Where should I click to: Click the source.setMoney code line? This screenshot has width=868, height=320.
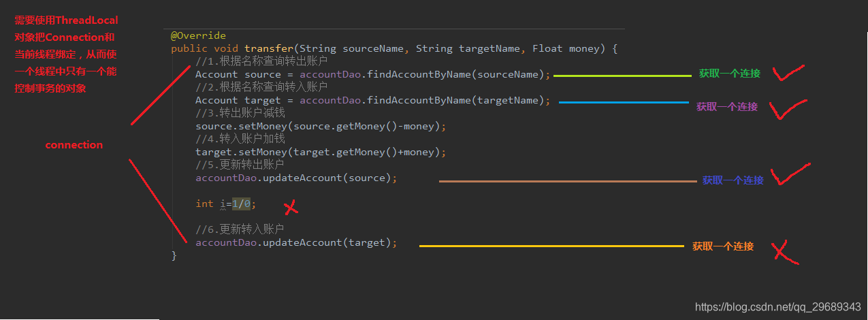(321, 126)
